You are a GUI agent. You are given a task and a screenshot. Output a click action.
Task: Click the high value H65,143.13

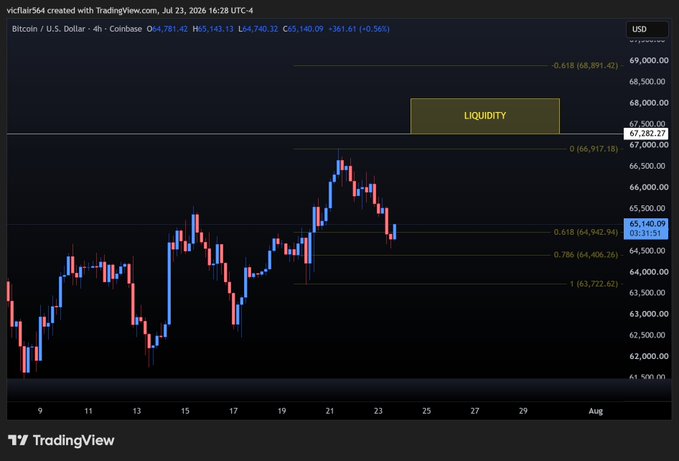213,29
